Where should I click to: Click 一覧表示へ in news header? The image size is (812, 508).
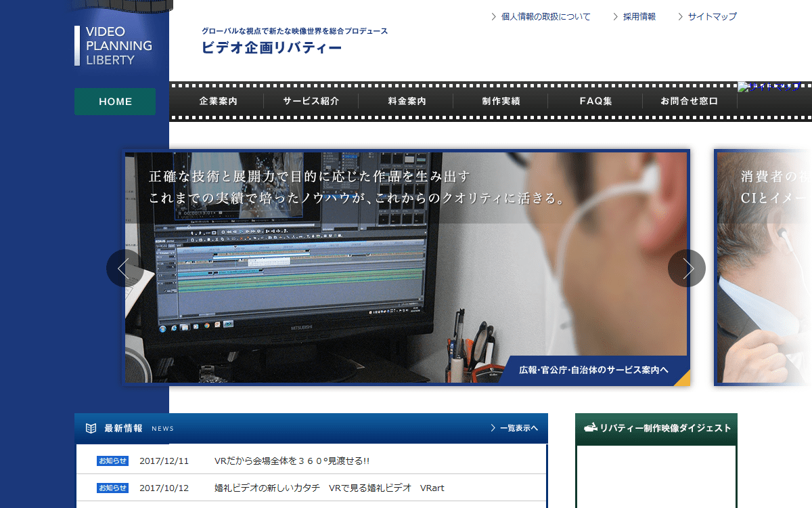tap(514, 428)
